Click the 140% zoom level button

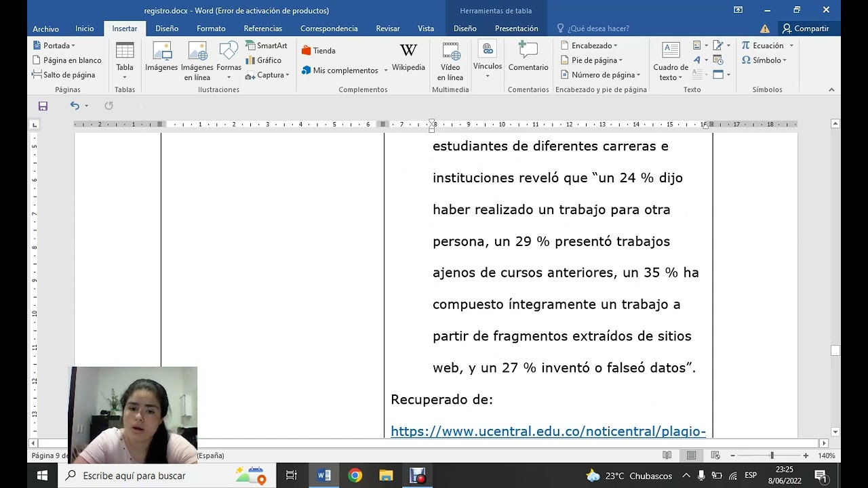[x=827, y=455]
